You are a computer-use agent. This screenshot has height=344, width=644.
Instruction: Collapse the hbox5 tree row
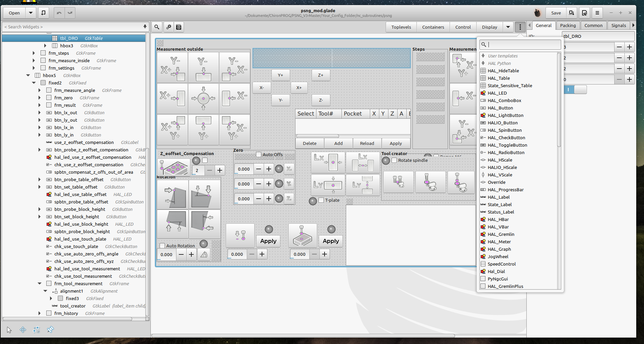tap(28, 75)
